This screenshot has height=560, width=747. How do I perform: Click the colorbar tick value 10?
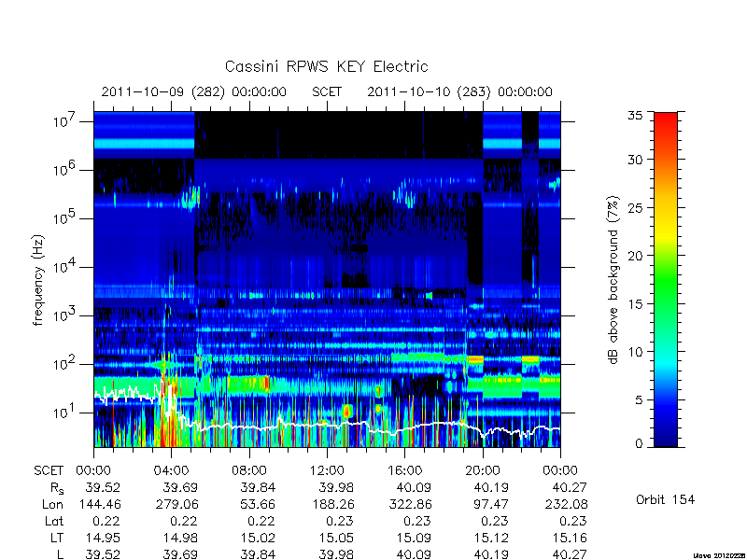[x=636, y=352]
